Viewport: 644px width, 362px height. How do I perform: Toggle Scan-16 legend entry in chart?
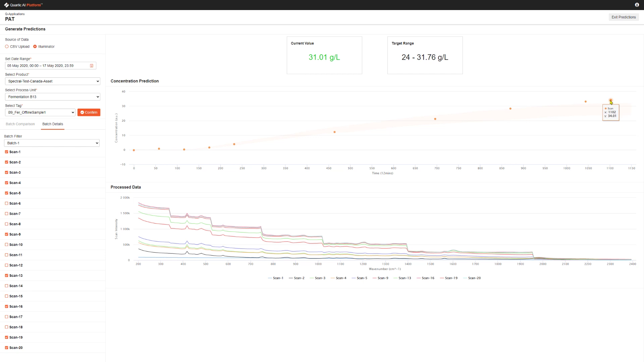(x=425, y=278)
